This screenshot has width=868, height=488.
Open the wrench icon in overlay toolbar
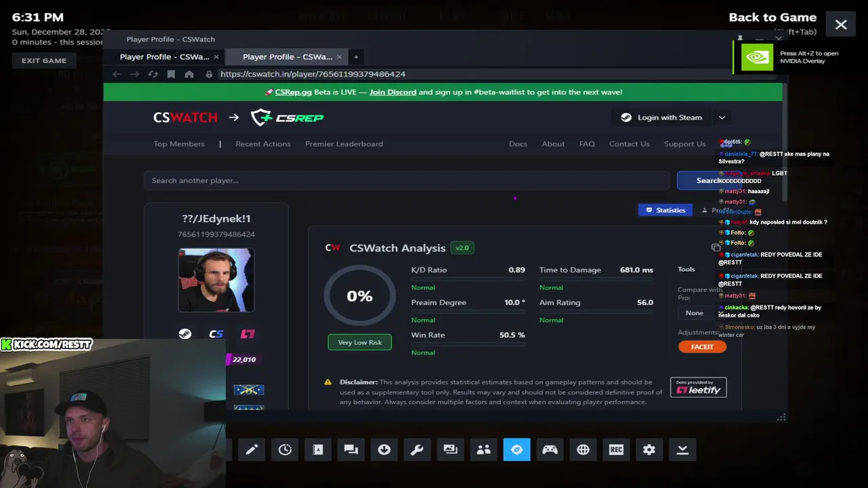click(x=417, y=449)
